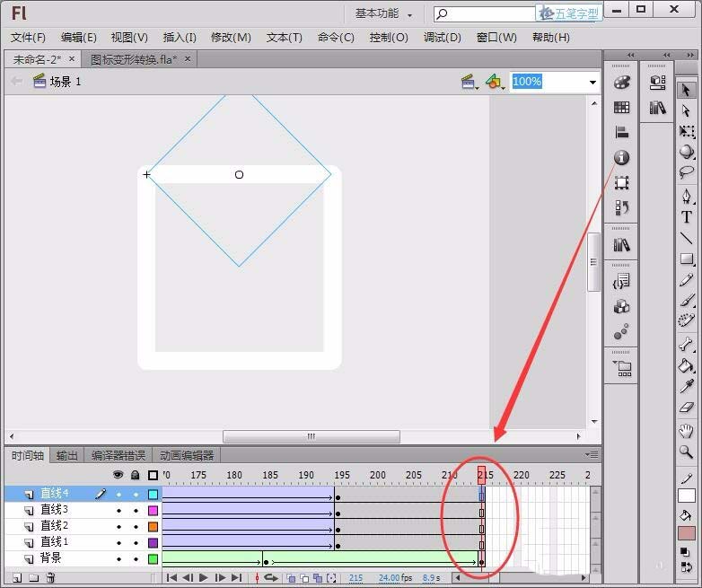Image resolution: width=702 pixels, height=588 pixels.
Task: Open the 基本功能 workspace dropdown
Action: click(x=383, y=13)
